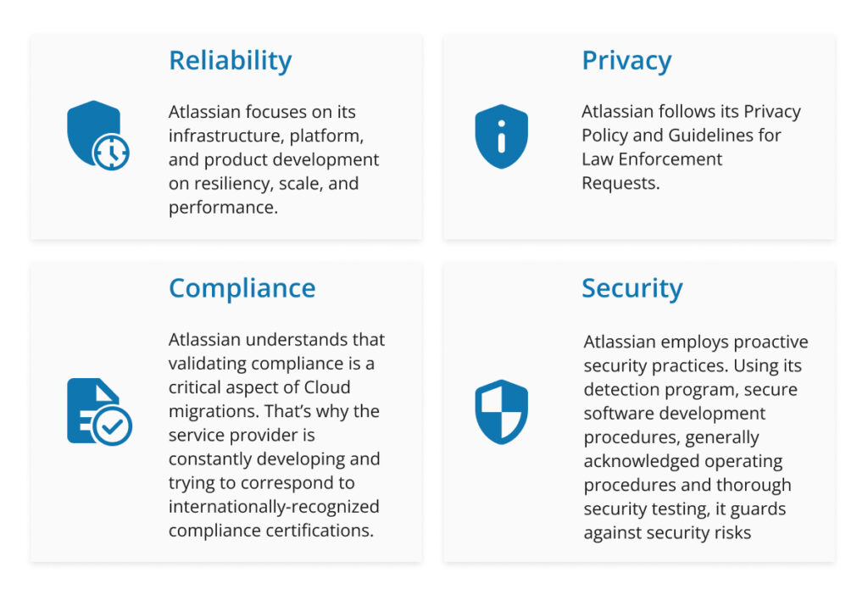The width and height of the screenshot is (868, 595).
Task: Click the "i" symbol inside Privacy shield
Action: tap(501, 136)
